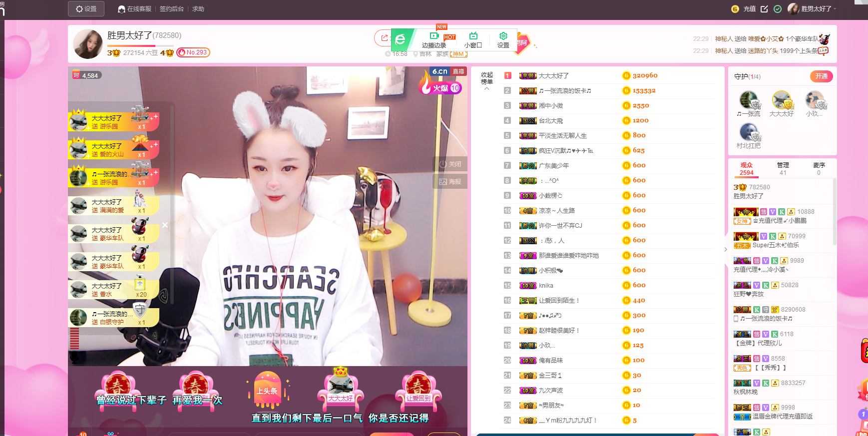868x436 pixels.
Task: Click audience member 【金牌】代理欣儿
Action: click(758, 343)
